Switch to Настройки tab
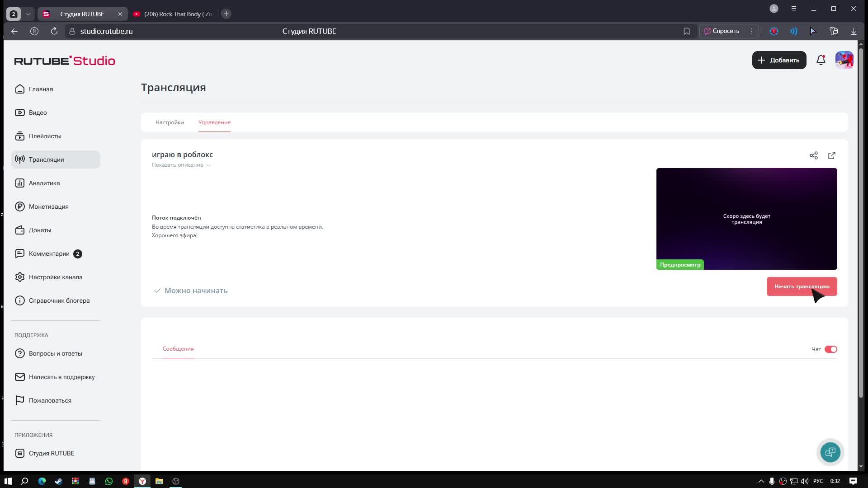The width and height of the screenshot is (868, 488). (170, 122)
